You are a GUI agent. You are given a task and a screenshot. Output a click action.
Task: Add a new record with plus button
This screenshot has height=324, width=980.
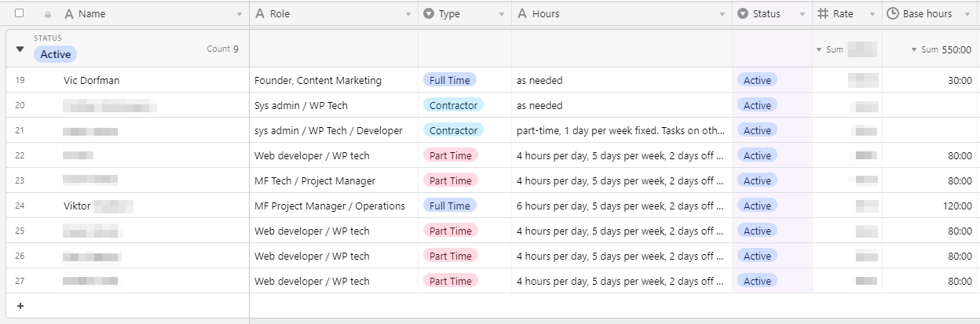(20, 306)
